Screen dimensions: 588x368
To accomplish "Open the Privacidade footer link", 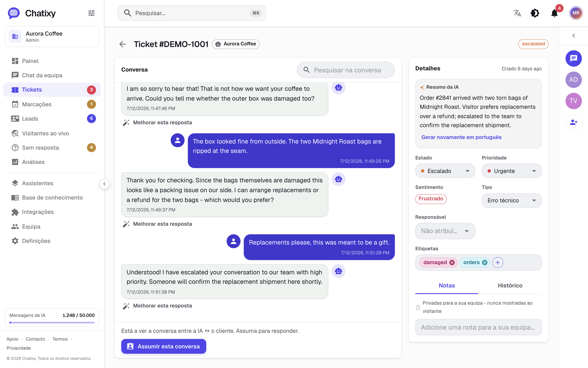I will (x=19, y=348).
